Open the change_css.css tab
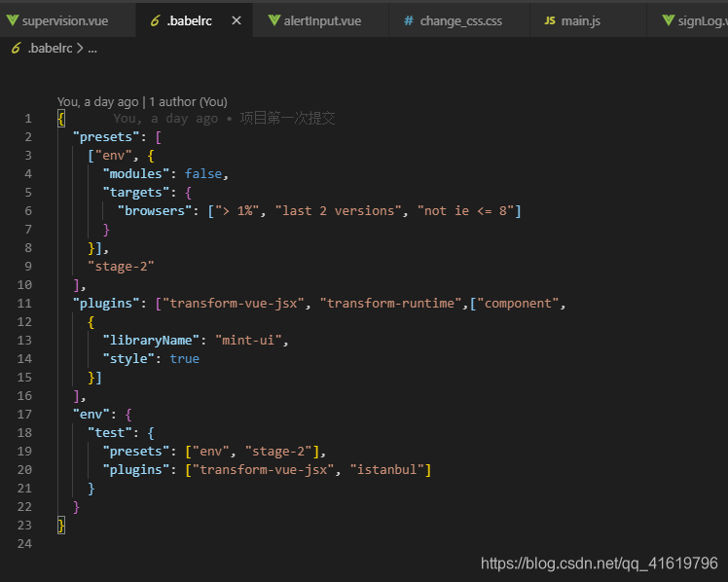 [x=460, y=20]
